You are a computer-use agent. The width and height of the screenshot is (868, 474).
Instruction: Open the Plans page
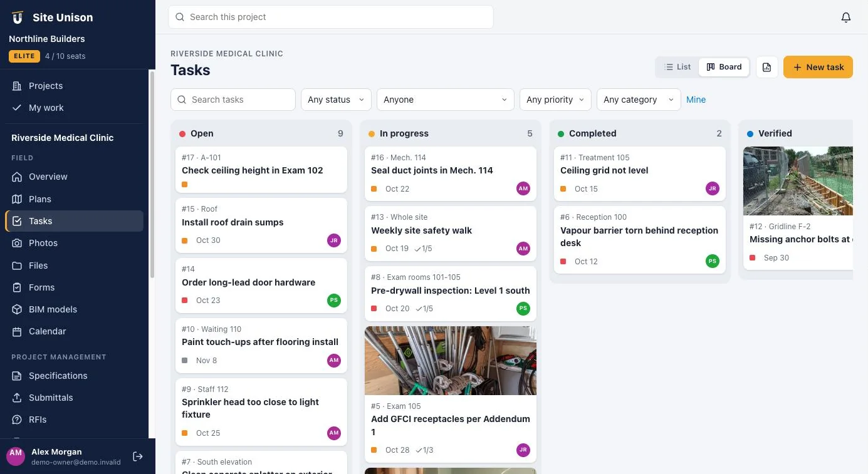click(74, 199)
